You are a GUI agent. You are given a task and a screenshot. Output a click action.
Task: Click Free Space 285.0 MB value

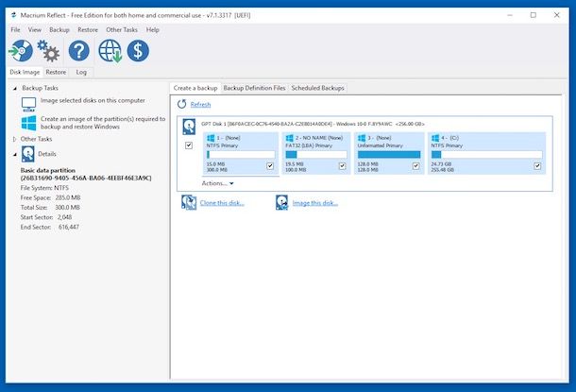pos(68,197)
